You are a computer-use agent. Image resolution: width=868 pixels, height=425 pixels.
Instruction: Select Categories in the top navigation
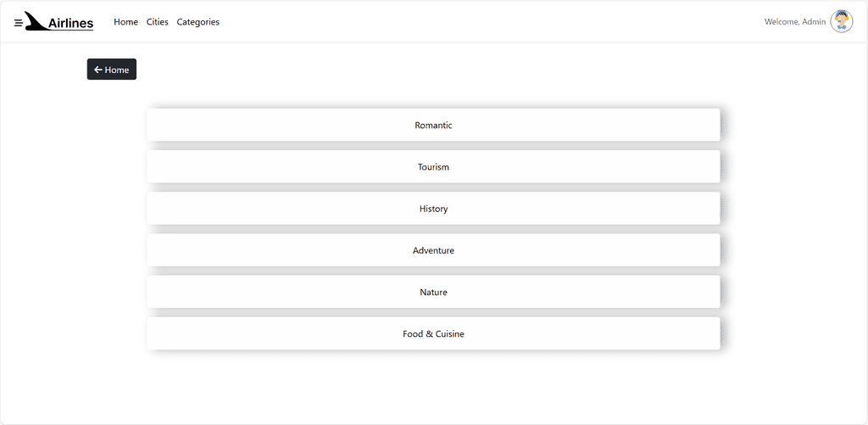[198, 22]
